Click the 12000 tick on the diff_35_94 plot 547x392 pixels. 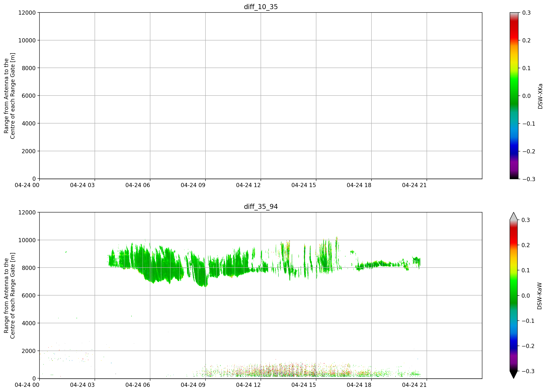tap(27, 212)
